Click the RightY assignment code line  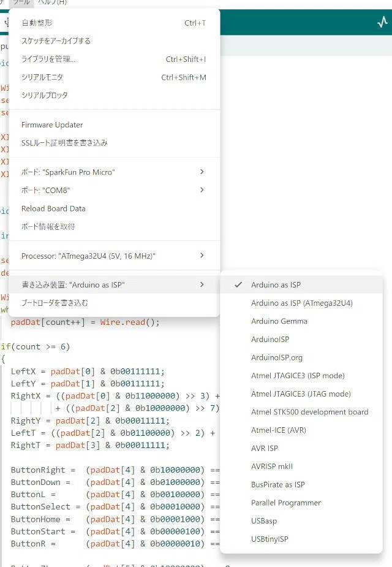tap(90, 420)
